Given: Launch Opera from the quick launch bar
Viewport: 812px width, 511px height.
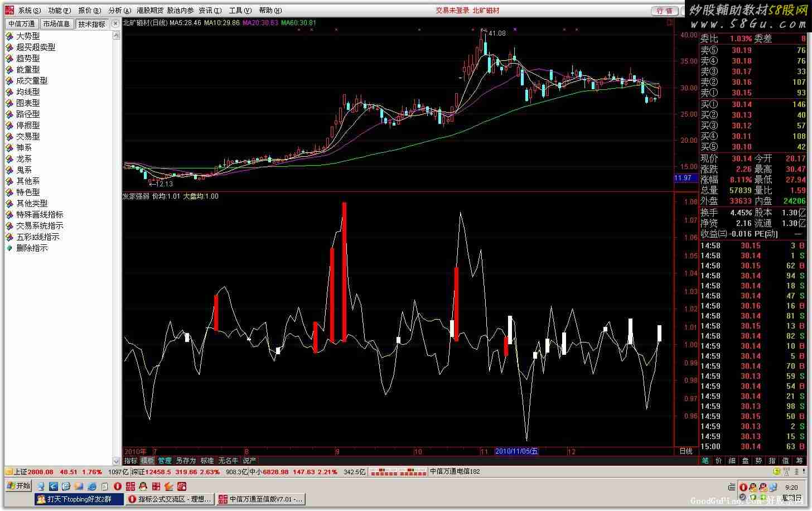Looking at the screenshot, I should [x=118, y=486].
